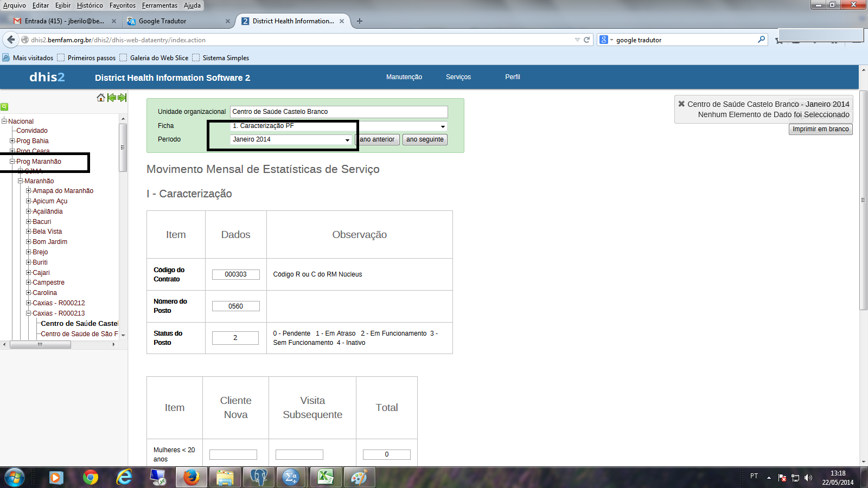Open the green org unit search icon
The height and width of the screenshot is (488, 868).
(x=4, y=107)
